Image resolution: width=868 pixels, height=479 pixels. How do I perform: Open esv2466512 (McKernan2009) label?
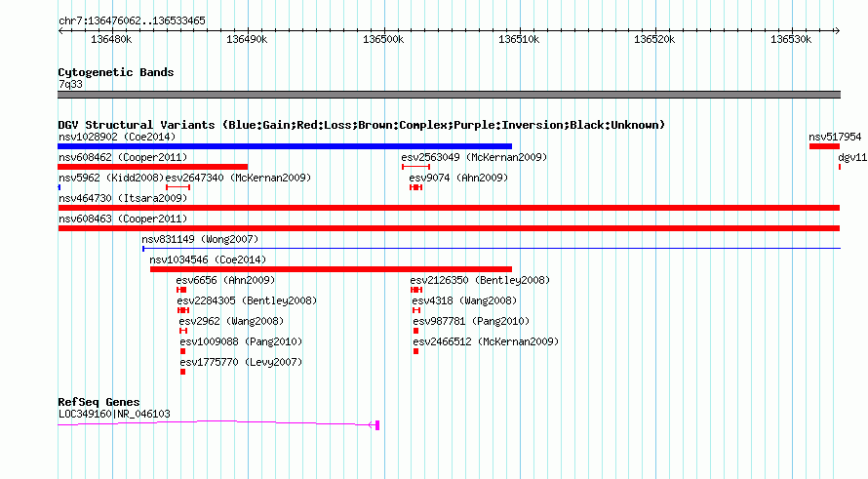coord(486,341)
